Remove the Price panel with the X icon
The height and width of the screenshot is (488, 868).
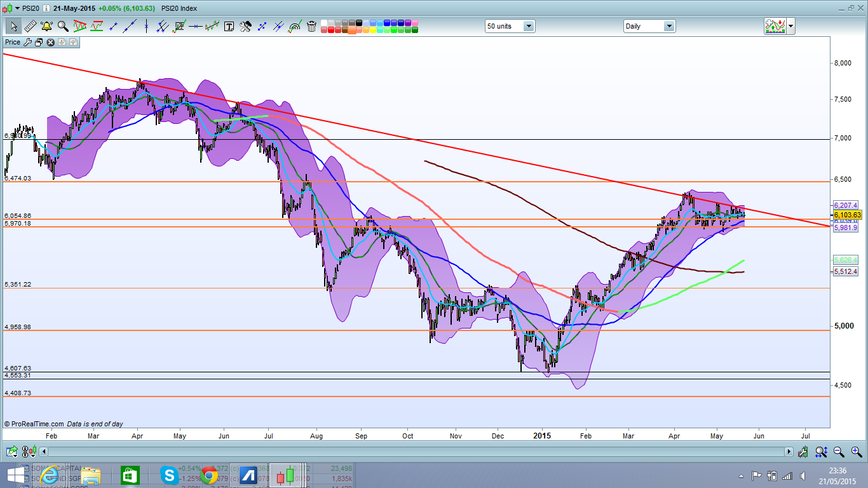(x=50, y=42)
